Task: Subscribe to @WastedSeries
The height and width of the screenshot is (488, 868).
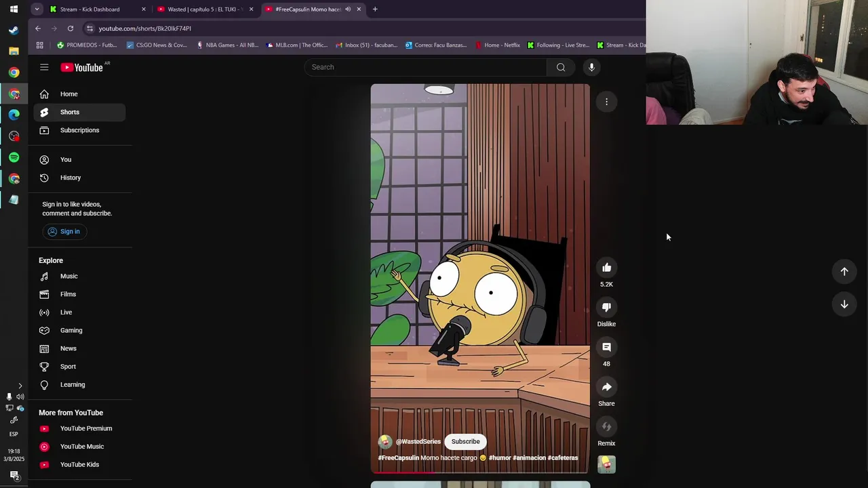Action: tap(465, 441)
